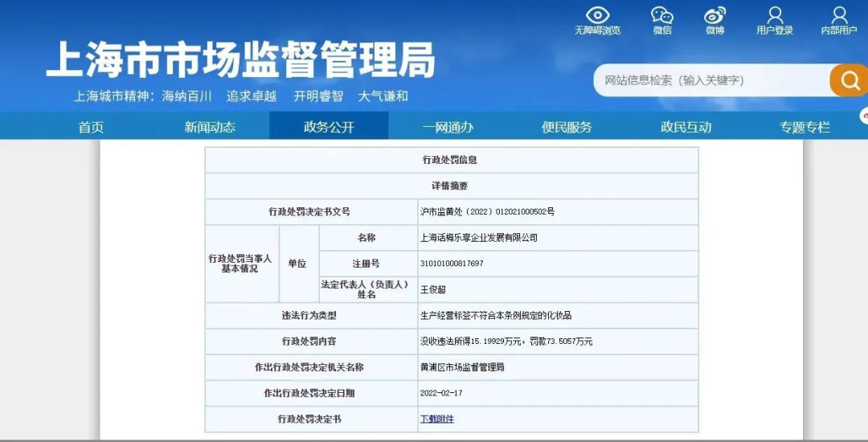Screen dimensions: 868x442
Task: Navigate to 政民互动 section
Action: pos(686,127)
